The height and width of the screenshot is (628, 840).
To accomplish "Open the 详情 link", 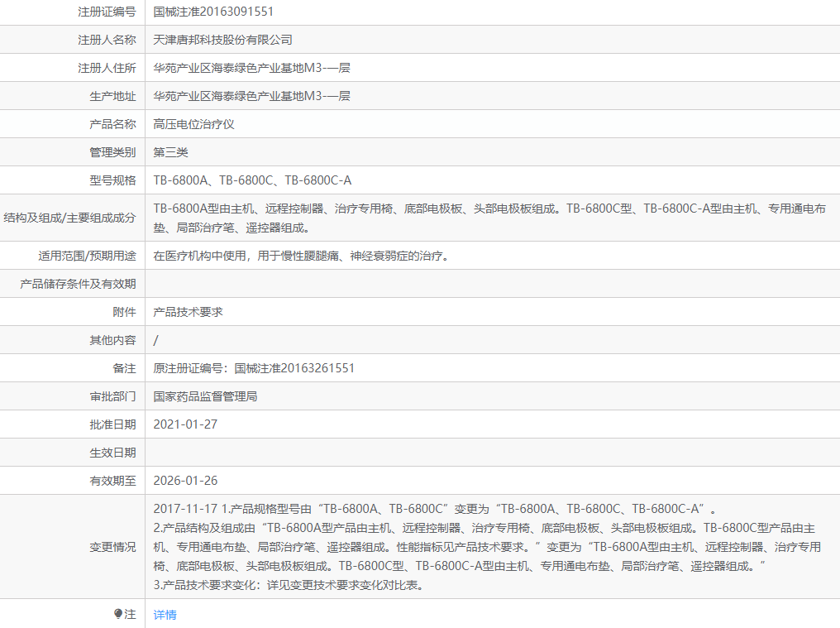I will (x=165, y=615).
